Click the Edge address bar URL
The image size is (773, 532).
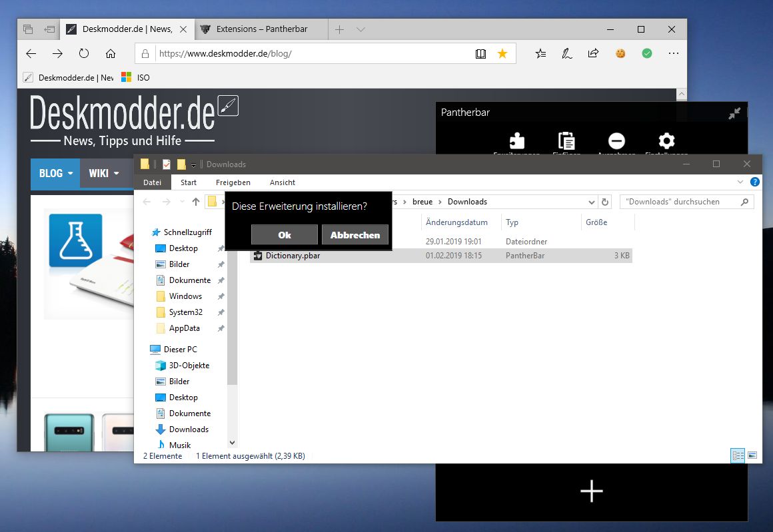(225, 54)
